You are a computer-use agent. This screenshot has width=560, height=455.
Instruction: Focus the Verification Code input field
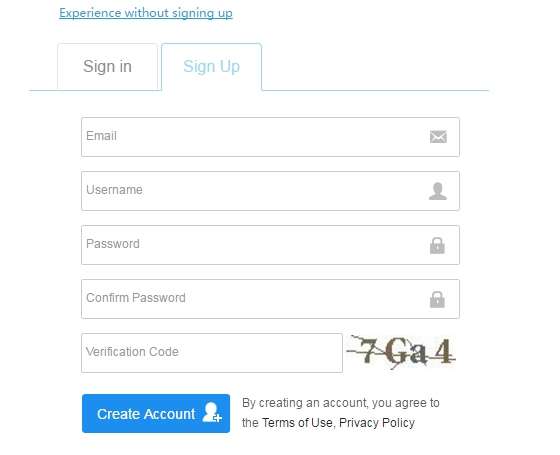[x=212, y=353]
